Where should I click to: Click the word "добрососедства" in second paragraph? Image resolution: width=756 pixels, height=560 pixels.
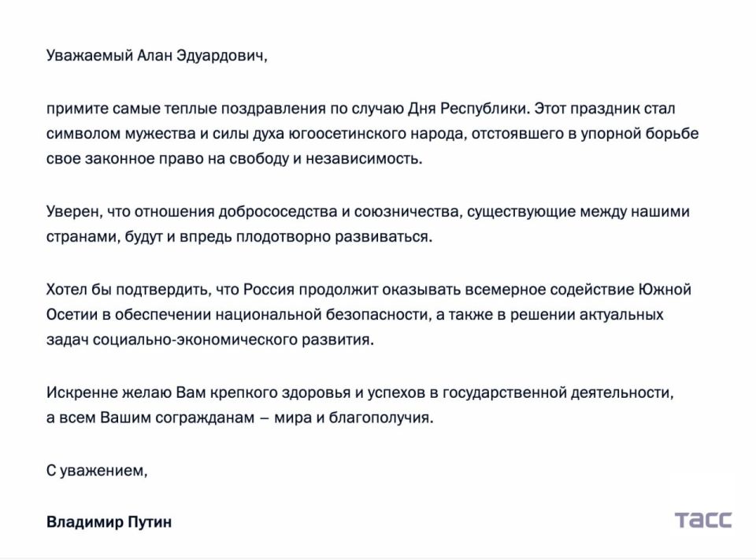point(278,213)
